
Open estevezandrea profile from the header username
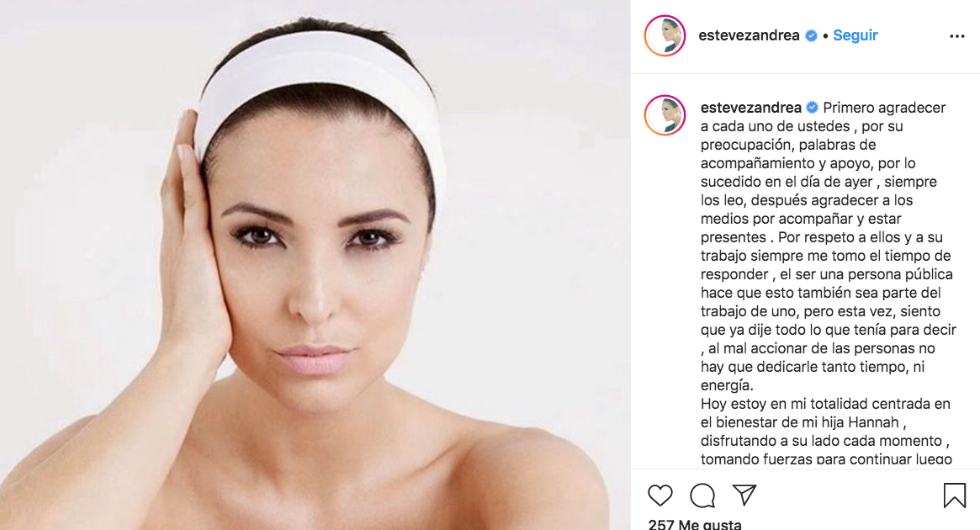click(x=749, y=35)
